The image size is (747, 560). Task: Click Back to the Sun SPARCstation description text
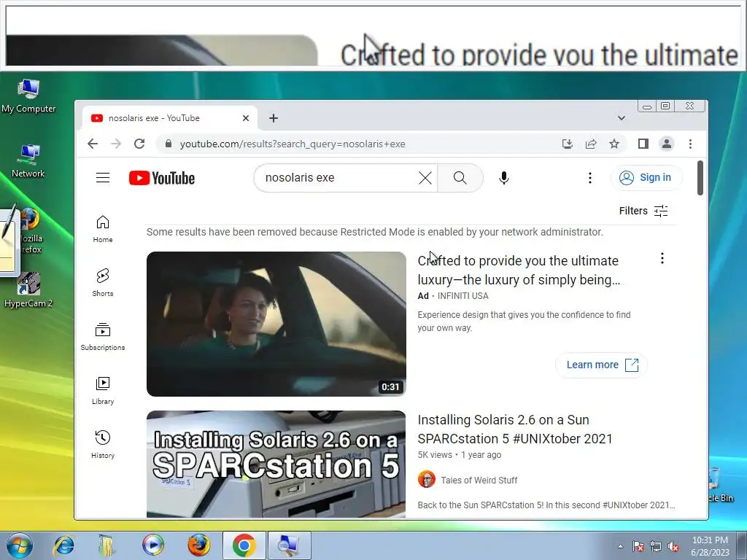[x=546, y=505]
